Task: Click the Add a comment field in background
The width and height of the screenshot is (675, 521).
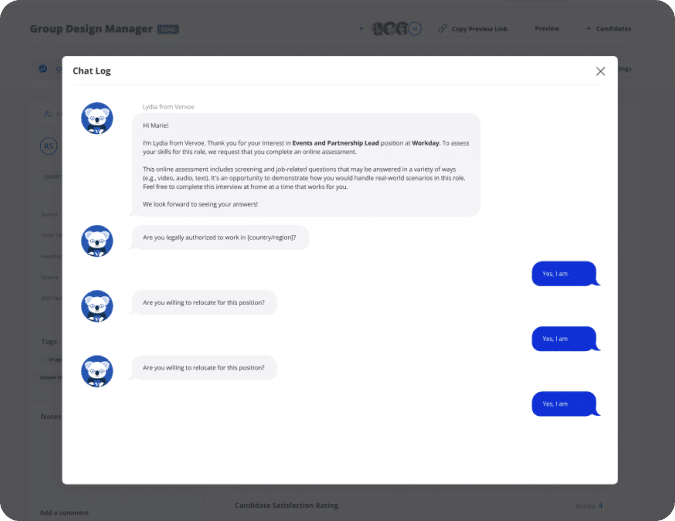Action: click(64, 512)
